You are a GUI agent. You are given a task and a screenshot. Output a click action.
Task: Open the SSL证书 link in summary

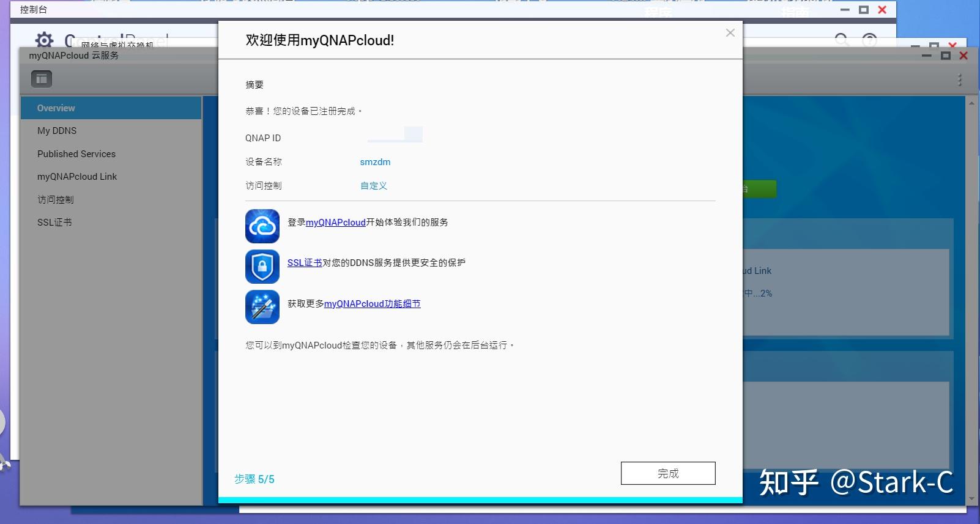(305, 263)
